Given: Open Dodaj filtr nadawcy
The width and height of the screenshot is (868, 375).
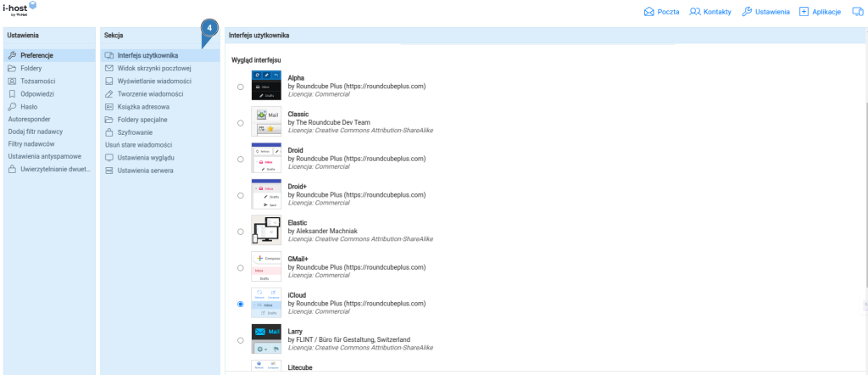Looking at the screenshot, I should tap(49, 132).
